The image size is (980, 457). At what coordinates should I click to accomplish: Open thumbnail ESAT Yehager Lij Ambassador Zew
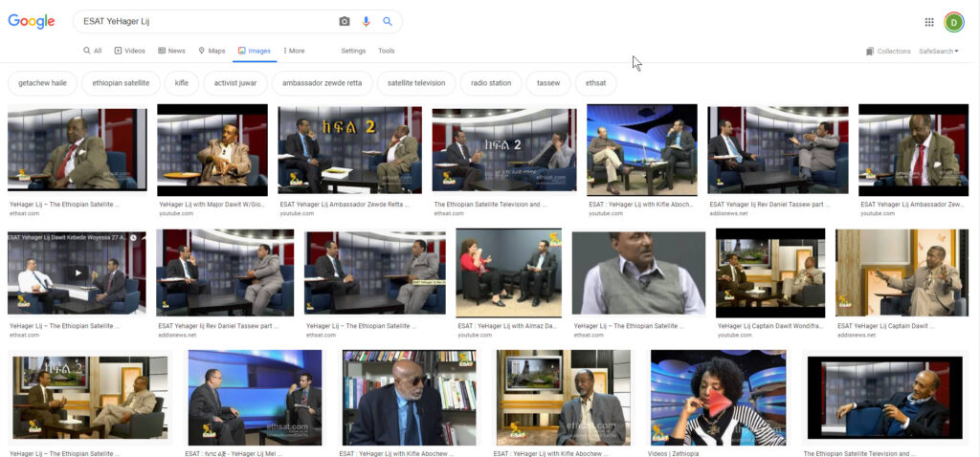pyautogui.click(x=913, y=150)
